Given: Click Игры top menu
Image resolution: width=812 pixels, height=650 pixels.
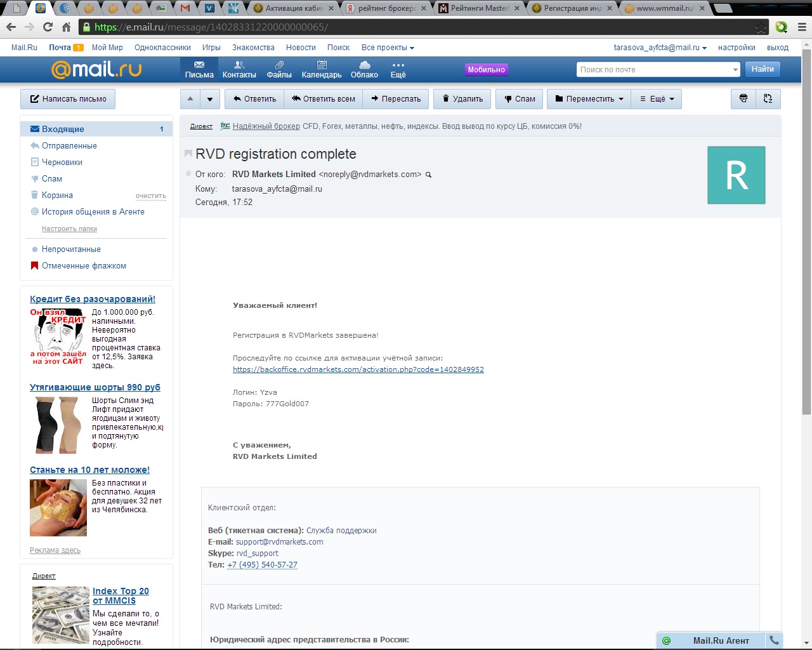Looking at the screenshot, I should [x=211, y=48].
